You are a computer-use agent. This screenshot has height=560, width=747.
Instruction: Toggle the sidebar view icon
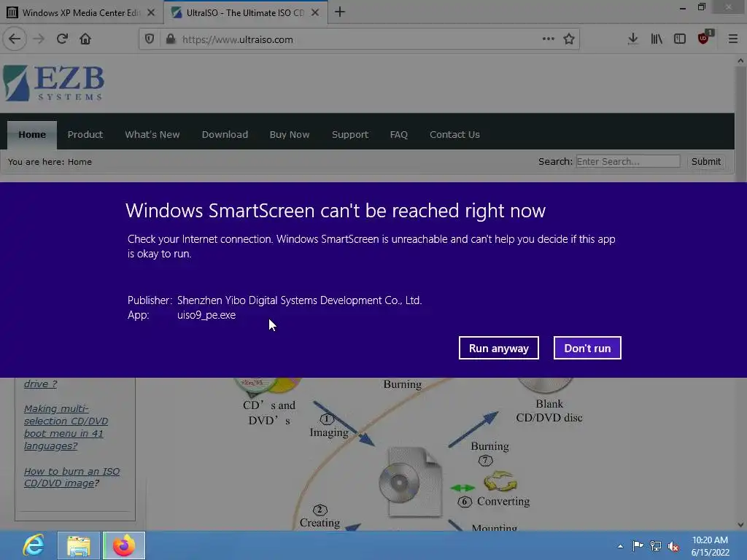coord(680,39)
